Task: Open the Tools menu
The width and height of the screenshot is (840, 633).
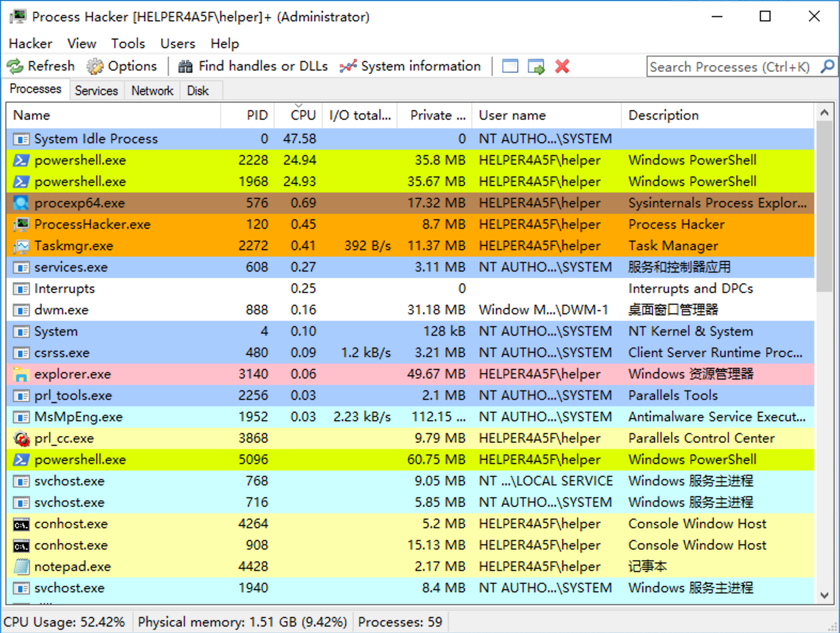Action: [128, 43]
